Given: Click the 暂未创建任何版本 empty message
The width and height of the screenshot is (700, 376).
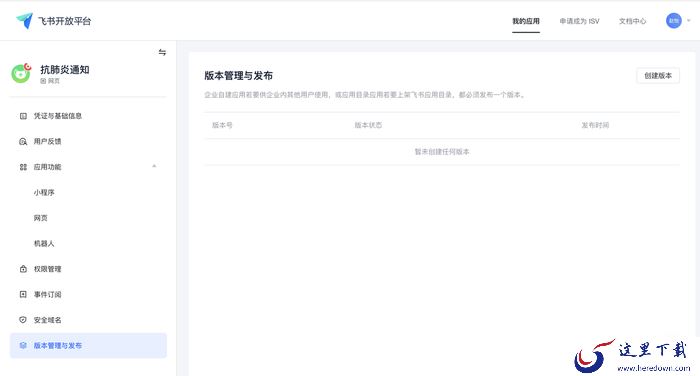Looking at the screenshot, I should coord(442,152).
